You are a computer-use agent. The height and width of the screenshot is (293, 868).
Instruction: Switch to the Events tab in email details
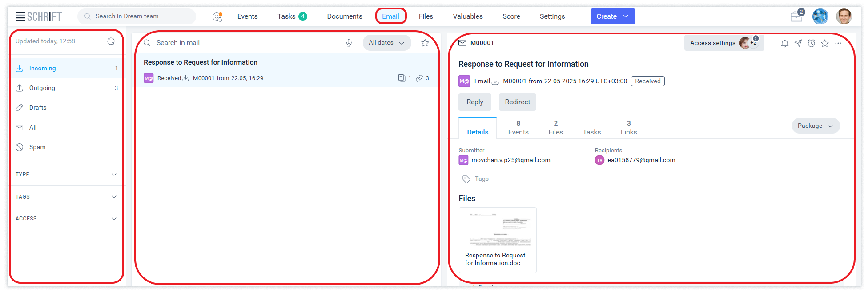pos(518,128)
